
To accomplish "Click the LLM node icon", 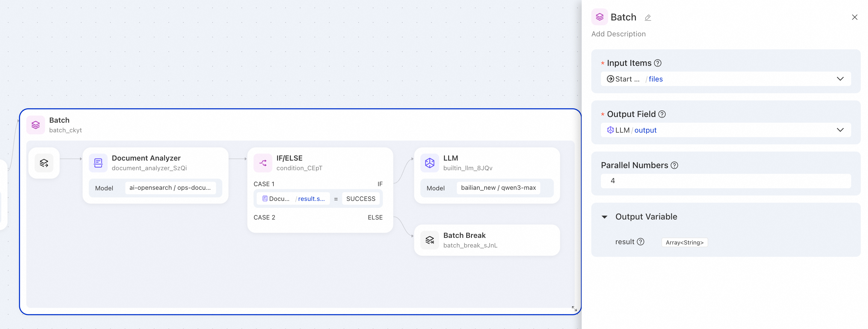I will 429,163.
